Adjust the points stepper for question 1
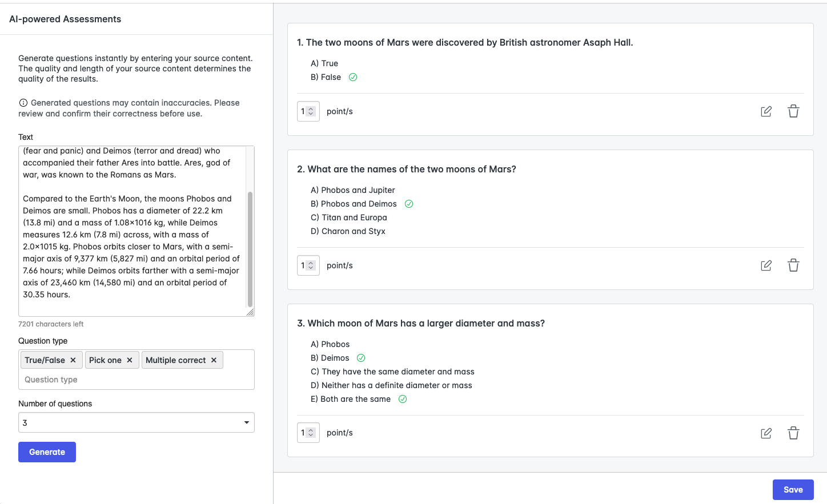The width and height of the screenshot is (827, 504). pyautogui.click(x=311, y=111)
